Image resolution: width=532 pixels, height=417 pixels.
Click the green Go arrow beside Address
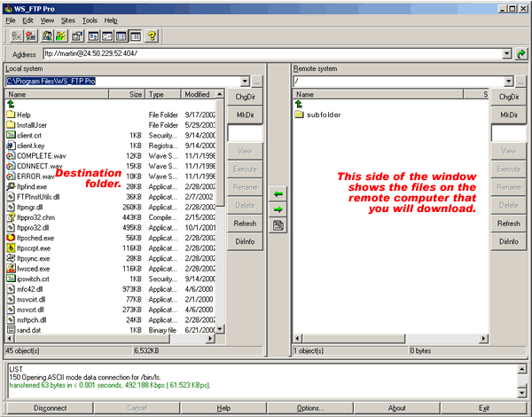coord(520,53)
